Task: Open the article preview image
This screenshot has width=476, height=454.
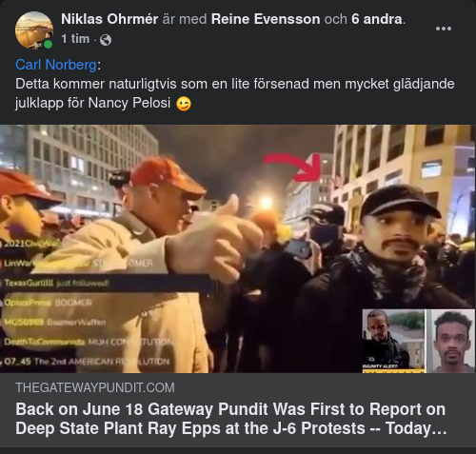Action: click(238, 248)
